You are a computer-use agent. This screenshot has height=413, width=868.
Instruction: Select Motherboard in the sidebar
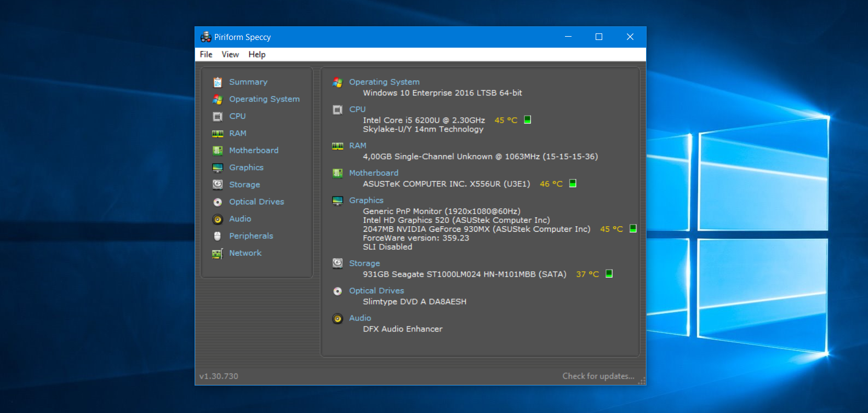[x=254, y=150]
